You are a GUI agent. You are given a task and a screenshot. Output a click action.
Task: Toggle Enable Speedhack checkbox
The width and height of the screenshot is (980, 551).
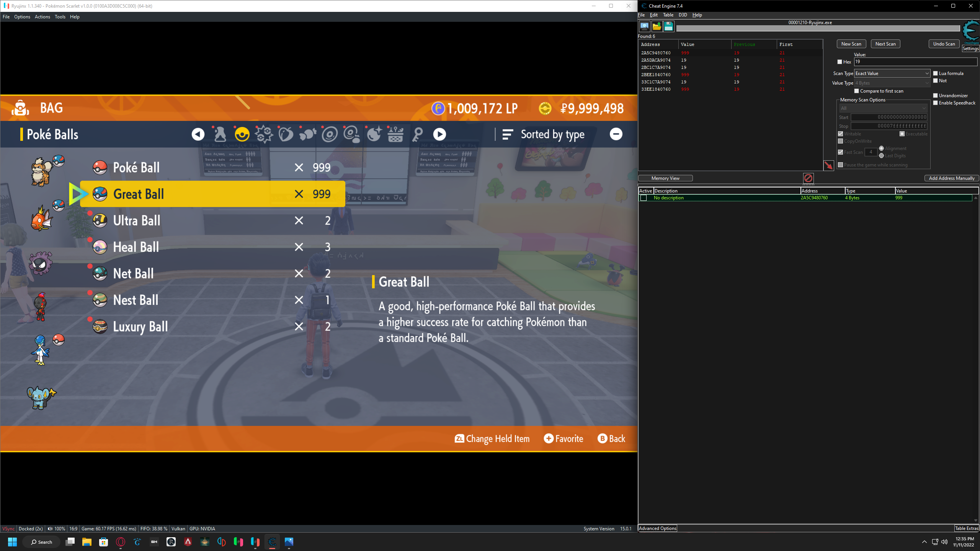[x=935, y=103]
